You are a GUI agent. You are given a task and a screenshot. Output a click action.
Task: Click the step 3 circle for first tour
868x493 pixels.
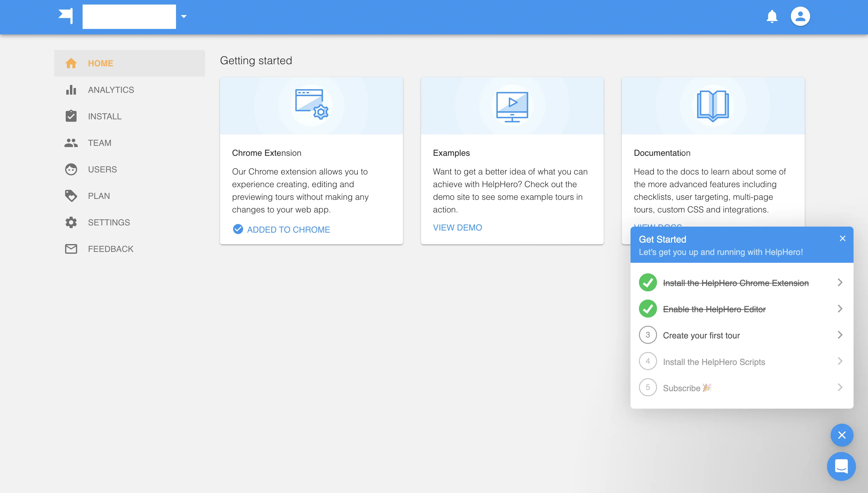(648, 335)
